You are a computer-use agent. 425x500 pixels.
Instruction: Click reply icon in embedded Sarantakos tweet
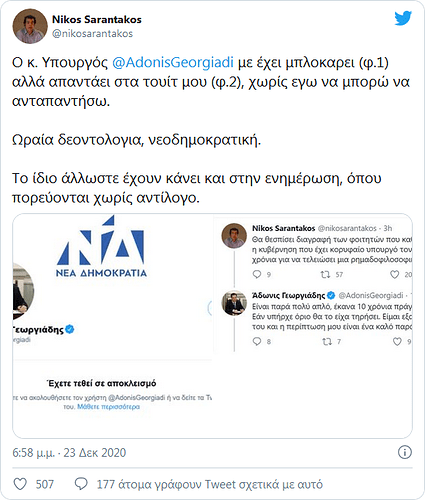click(257, 274)
